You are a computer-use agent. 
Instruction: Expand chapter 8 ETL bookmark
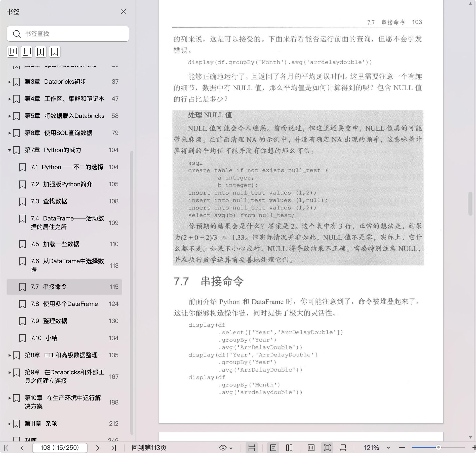(x=10, y=355)
